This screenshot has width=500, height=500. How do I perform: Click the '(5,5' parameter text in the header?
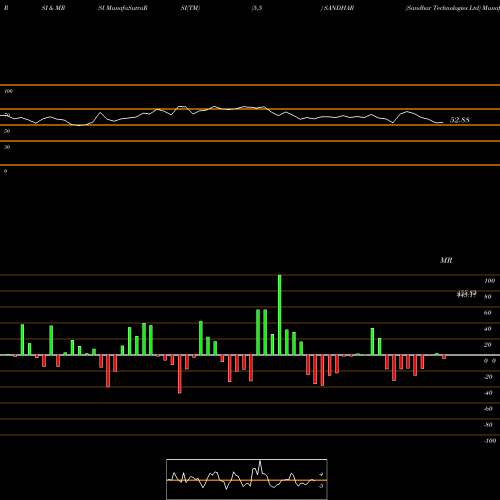(x=257, y=8)
